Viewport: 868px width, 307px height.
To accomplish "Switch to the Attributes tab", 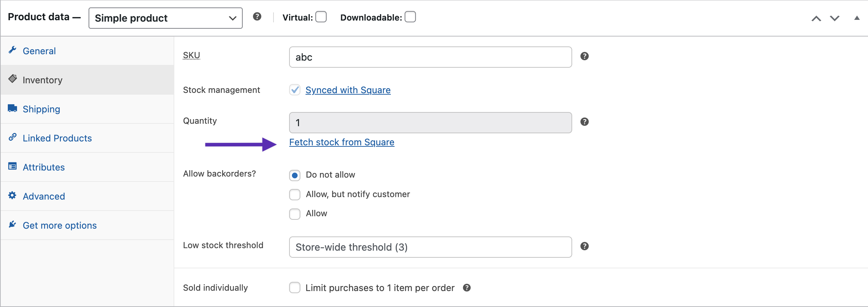I will click(x=44, y=167).
